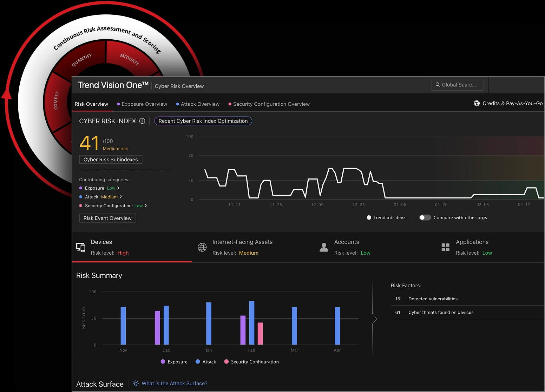Click Trend Vision One title
This screenshot has height=392, width=545.
(113, 85)
